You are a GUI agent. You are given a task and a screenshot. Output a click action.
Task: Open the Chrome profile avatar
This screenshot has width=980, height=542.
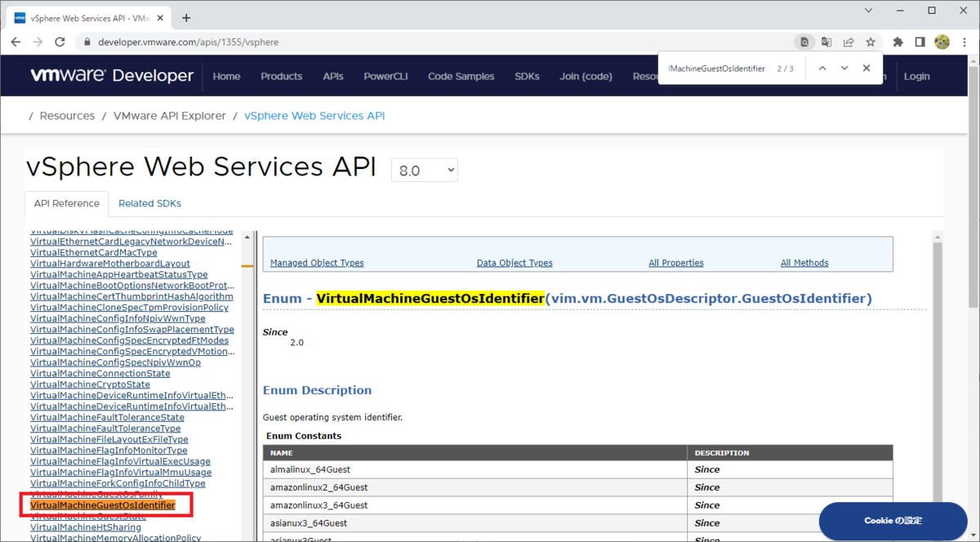942,42
